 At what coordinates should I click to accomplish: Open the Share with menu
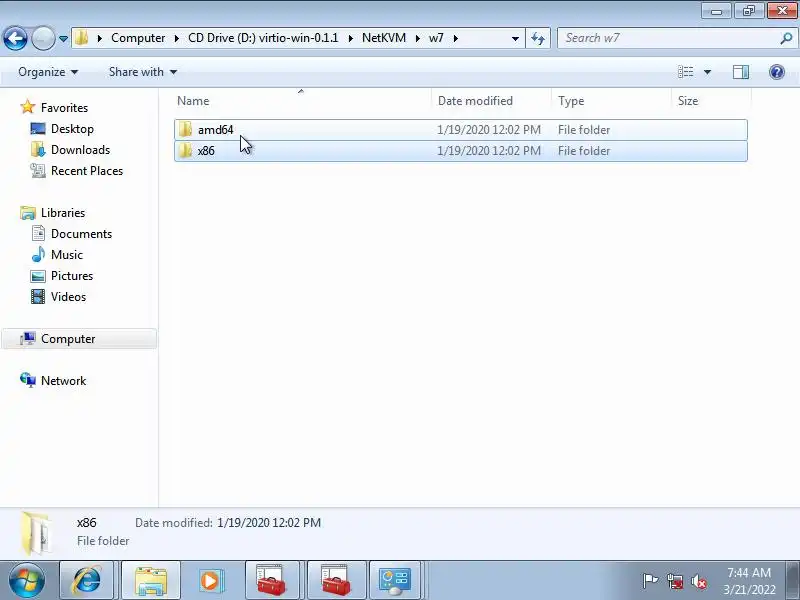[143, 72]
